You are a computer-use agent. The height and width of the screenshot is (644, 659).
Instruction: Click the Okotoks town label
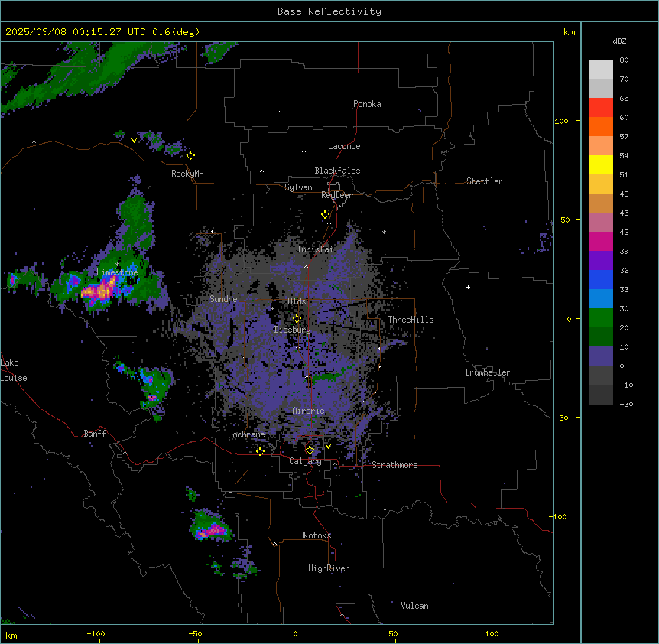click(x=315, y=535)
